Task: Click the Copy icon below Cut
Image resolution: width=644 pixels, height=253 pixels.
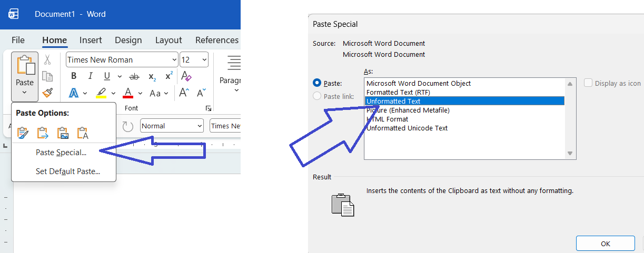Action: click(x=47, y=77)
